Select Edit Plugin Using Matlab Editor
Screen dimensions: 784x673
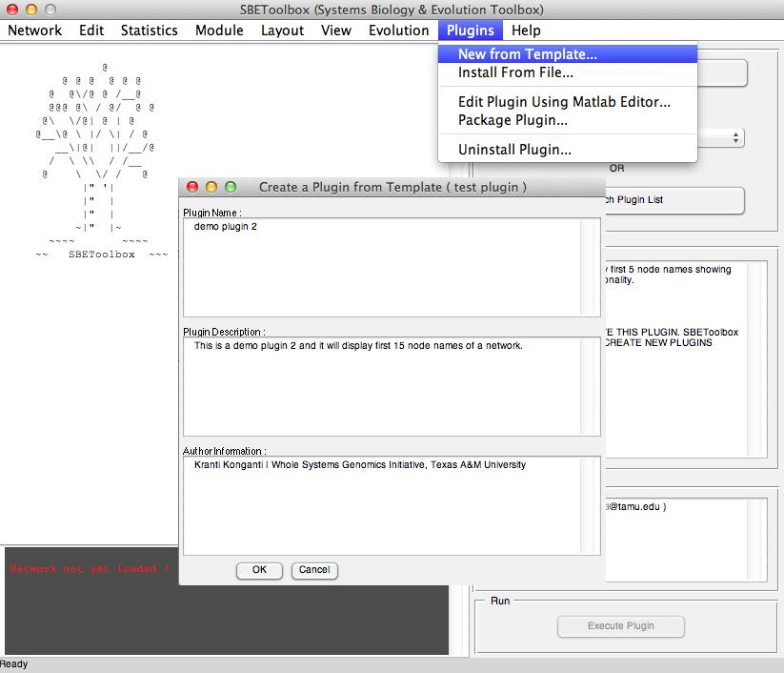[x=568, y=102]
